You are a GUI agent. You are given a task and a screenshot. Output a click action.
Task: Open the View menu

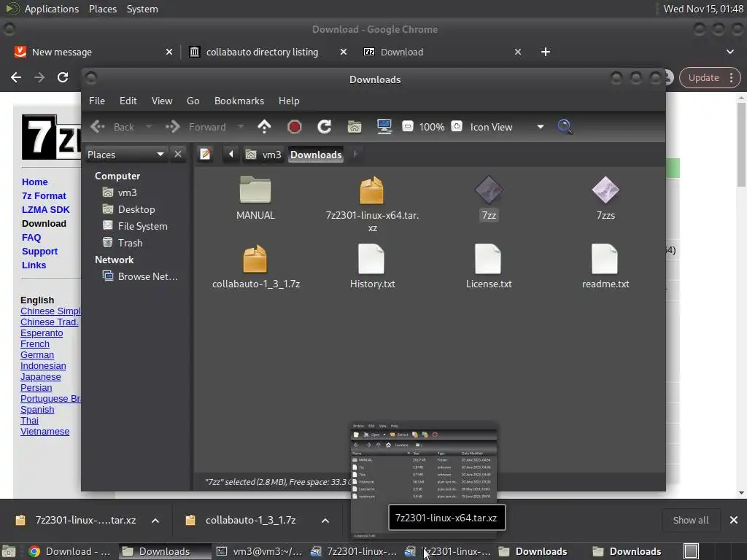(161, 101)
